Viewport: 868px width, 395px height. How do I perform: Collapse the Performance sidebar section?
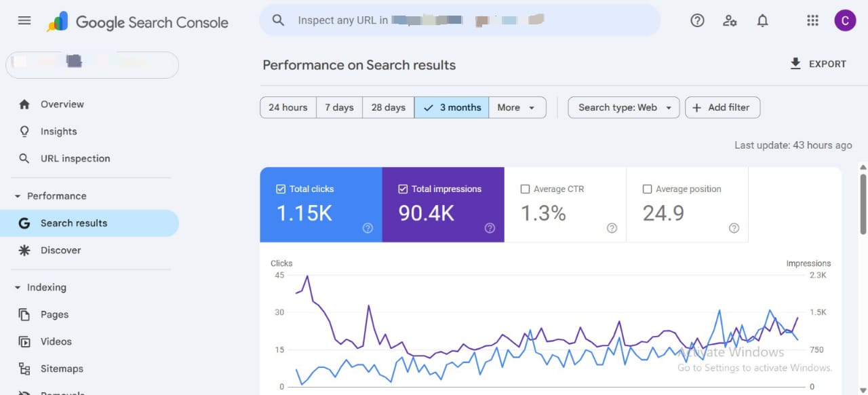tap(18, 196)
